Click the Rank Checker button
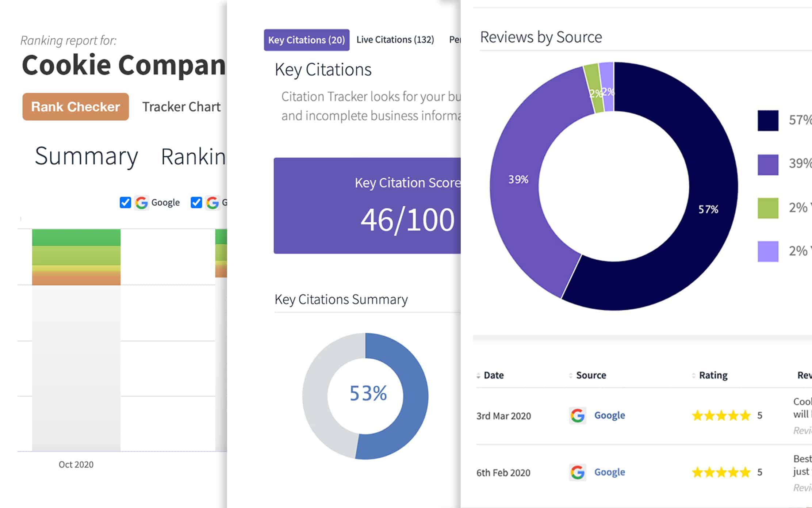 (x=75, y=107)
